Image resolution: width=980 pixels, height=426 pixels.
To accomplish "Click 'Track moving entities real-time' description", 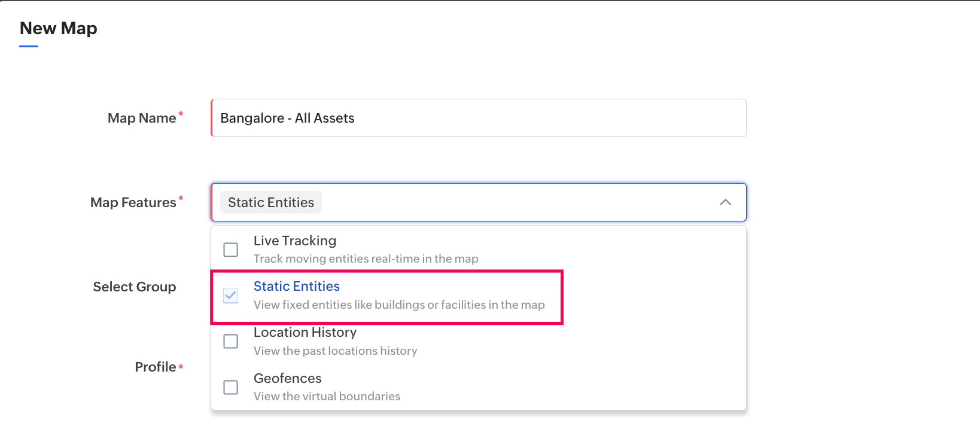I will pos(366,258).
